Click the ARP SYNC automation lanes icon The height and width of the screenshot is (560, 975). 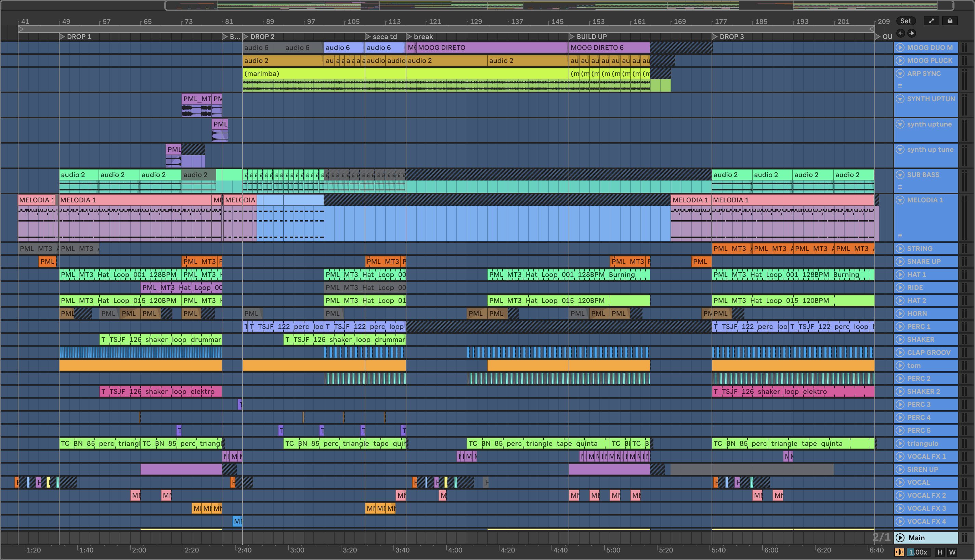coord(900,86)
